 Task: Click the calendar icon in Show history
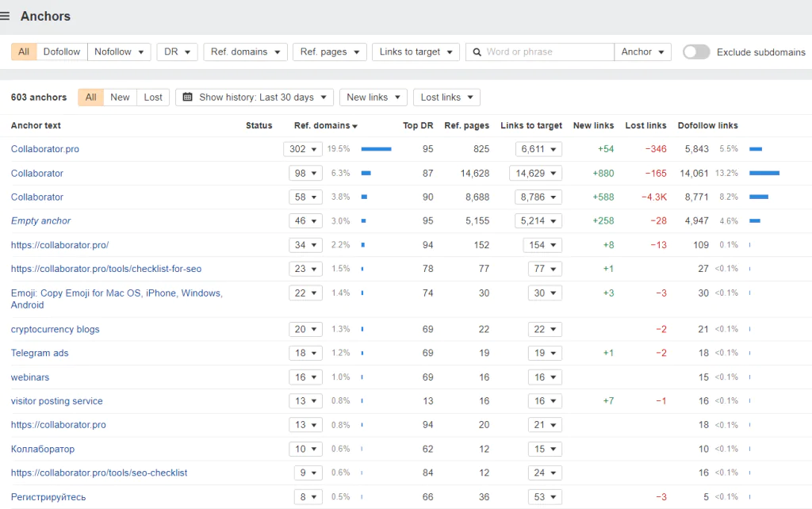tap(187, 98)
